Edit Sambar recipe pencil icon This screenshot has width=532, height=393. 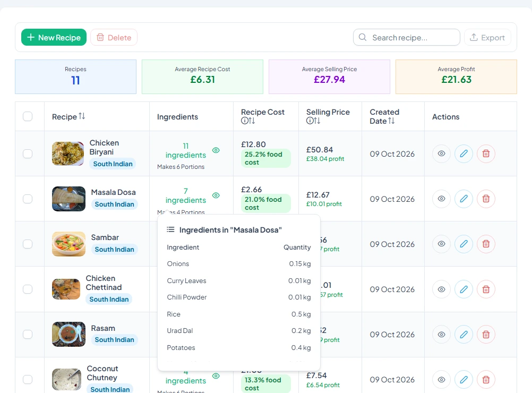tap(464, 244)
